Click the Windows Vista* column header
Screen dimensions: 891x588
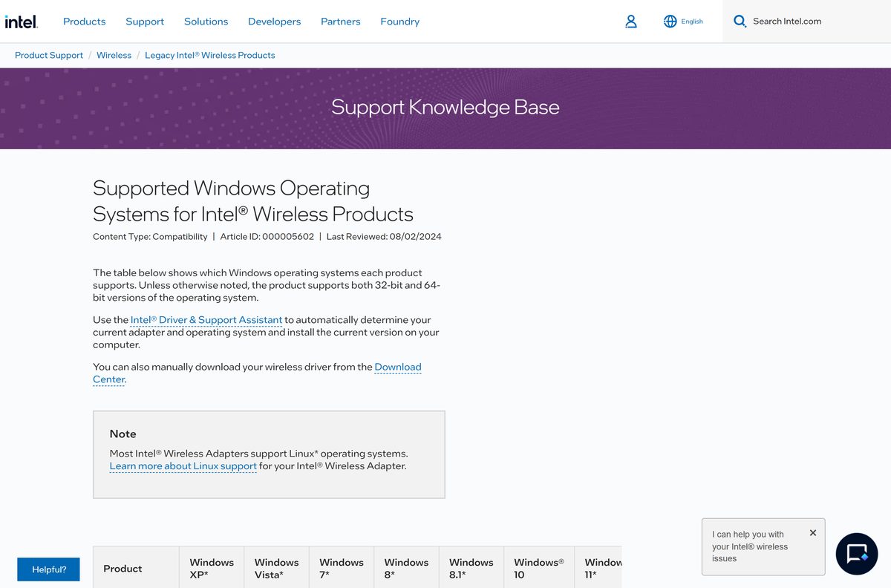tap(276, 568)
